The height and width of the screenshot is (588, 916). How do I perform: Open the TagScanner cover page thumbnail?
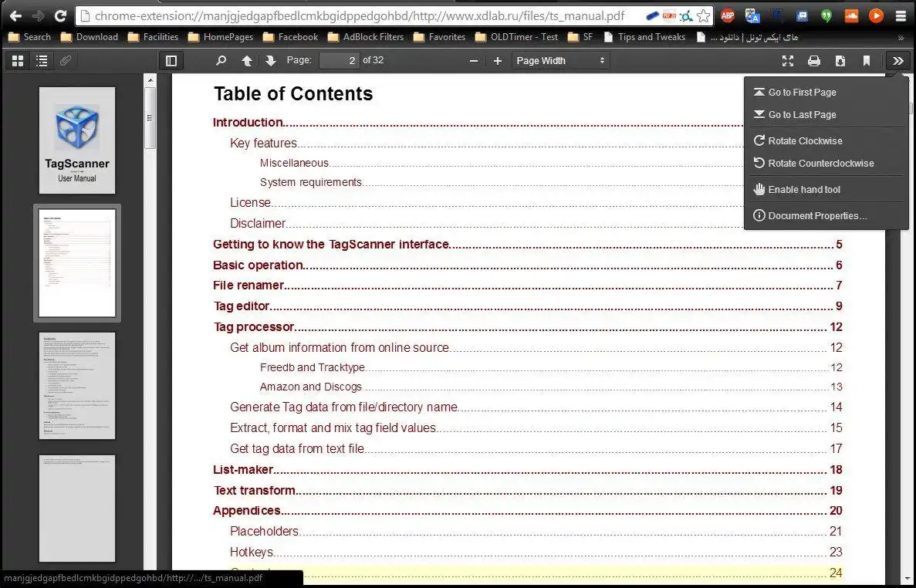[77, 140]
